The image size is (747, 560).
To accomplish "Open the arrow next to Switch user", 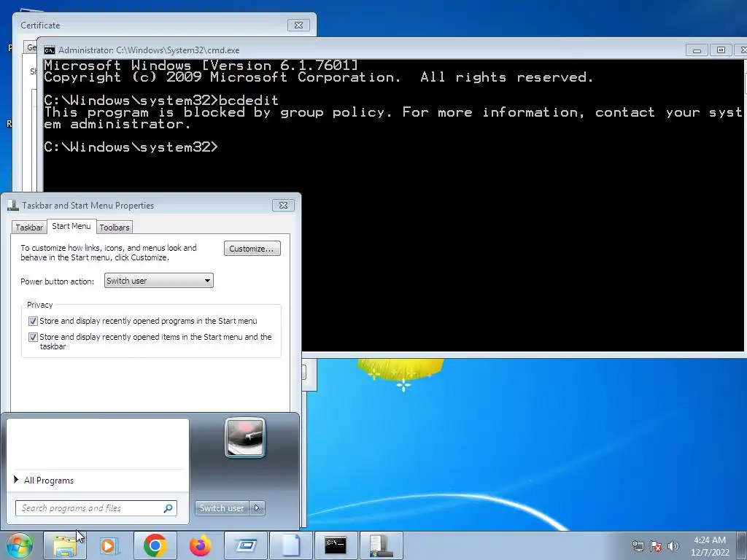I will pyautogui.click(x=257, y=508).
